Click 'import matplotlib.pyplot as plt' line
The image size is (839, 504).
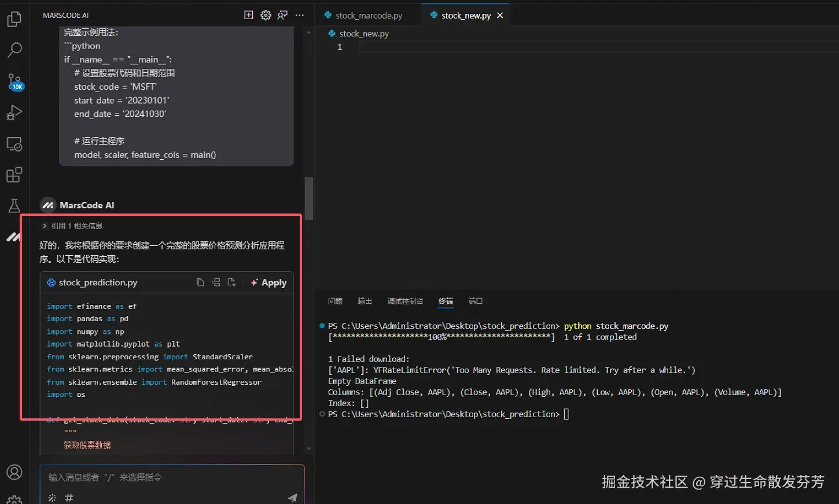(113, 344)
